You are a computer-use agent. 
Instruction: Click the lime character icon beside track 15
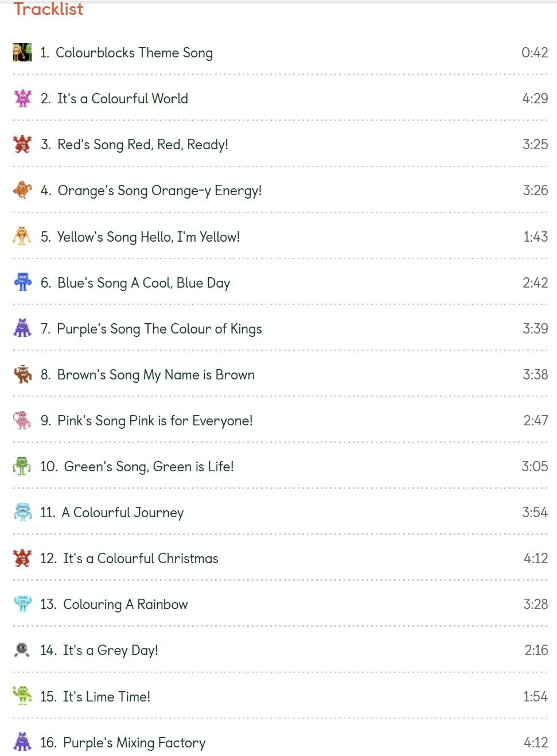22,696
